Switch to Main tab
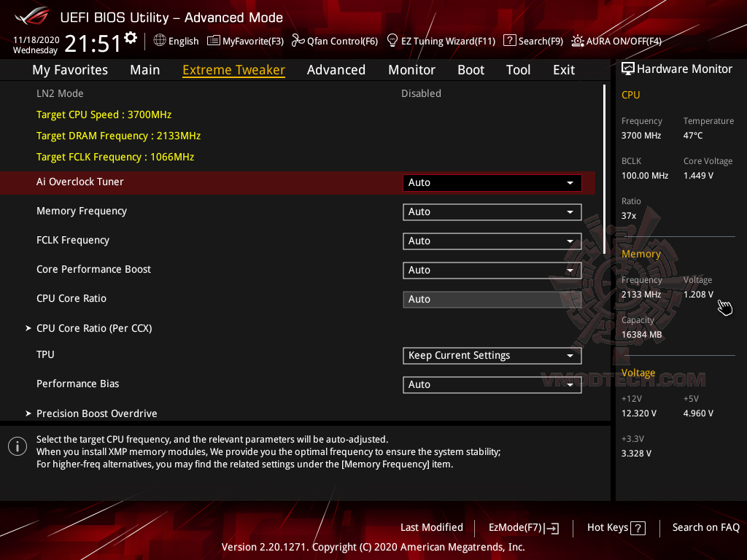The image size is (747, 560). [x=145, y=69]
